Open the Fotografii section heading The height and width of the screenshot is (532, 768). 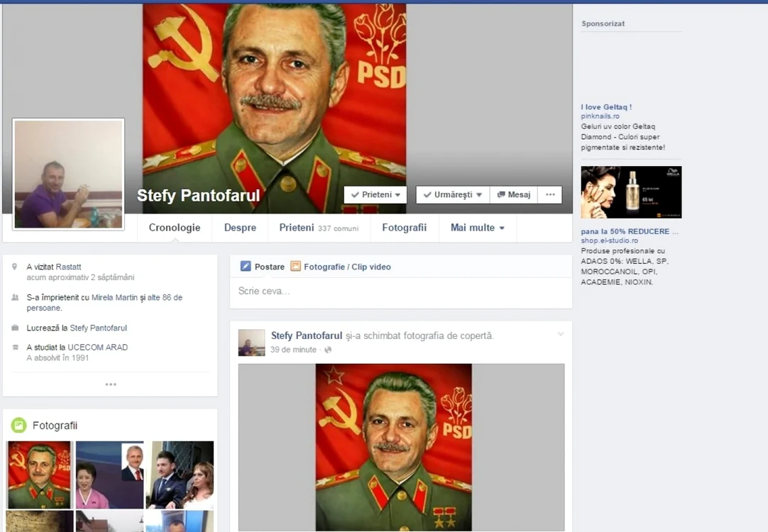(55, 426)
